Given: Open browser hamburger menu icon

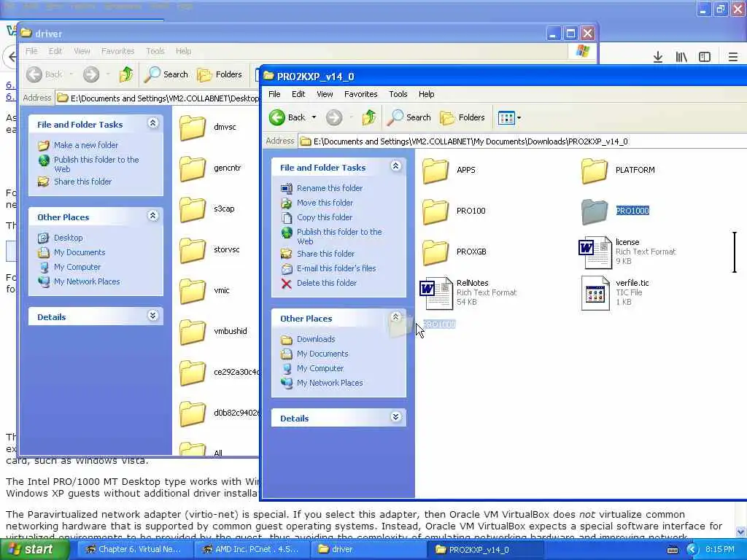Looking at the screenshot, I should [733, 57].
